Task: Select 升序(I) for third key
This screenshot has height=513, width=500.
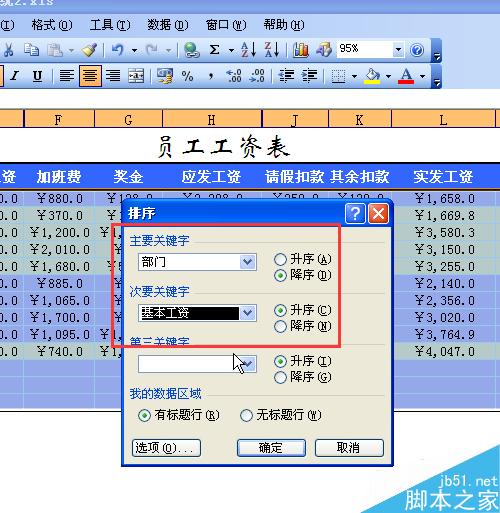Action: (280, 361)
